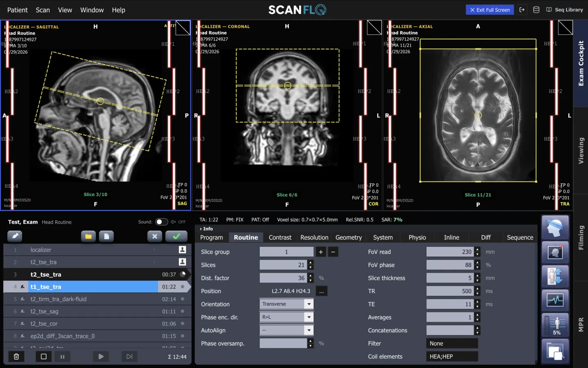
Task: Open the Seq Library
Action: [x=565, y=10]
